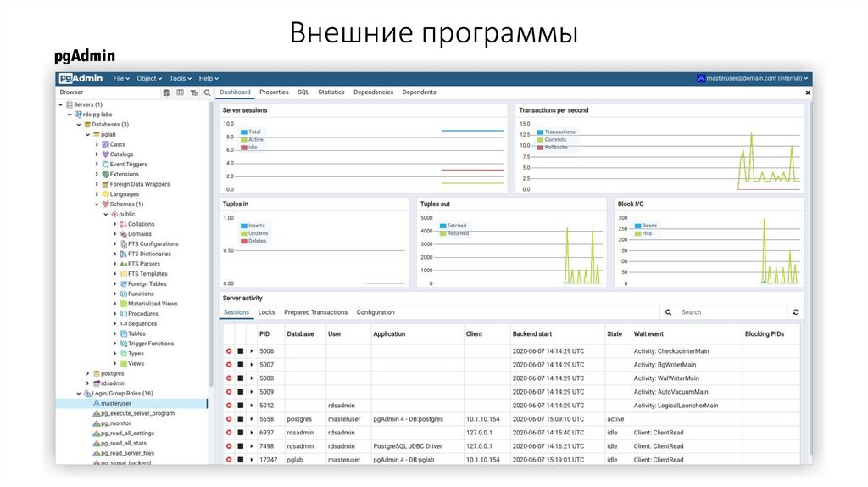Open the Dependents tab

[419, 92]
